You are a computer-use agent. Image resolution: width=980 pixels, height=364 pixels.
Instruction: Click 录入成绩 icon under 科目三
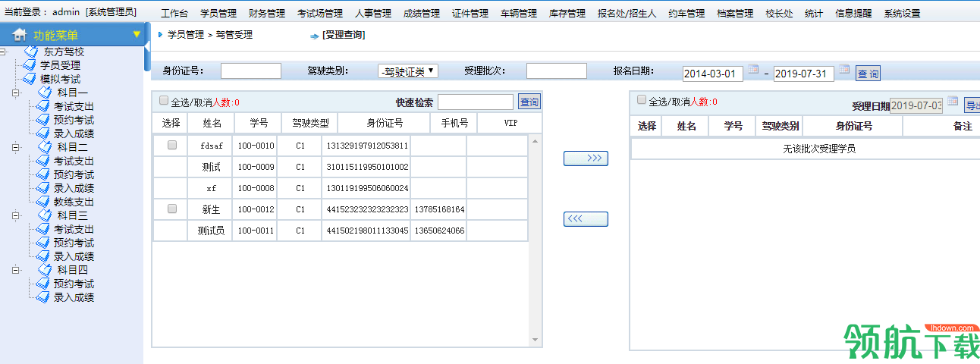42,256
